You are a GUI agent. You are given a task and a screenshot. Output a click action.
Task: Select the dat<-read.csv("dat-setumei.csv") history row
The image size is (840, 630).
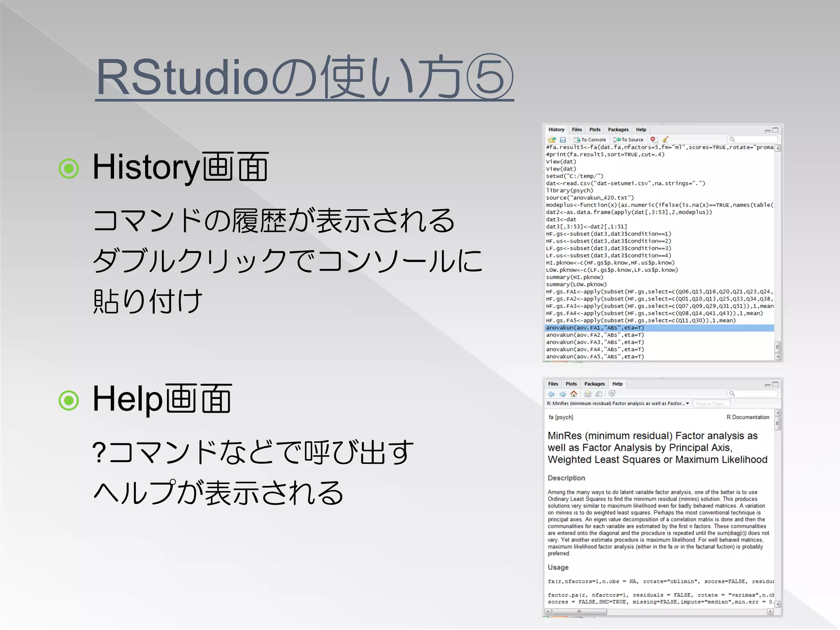(660, 183)
